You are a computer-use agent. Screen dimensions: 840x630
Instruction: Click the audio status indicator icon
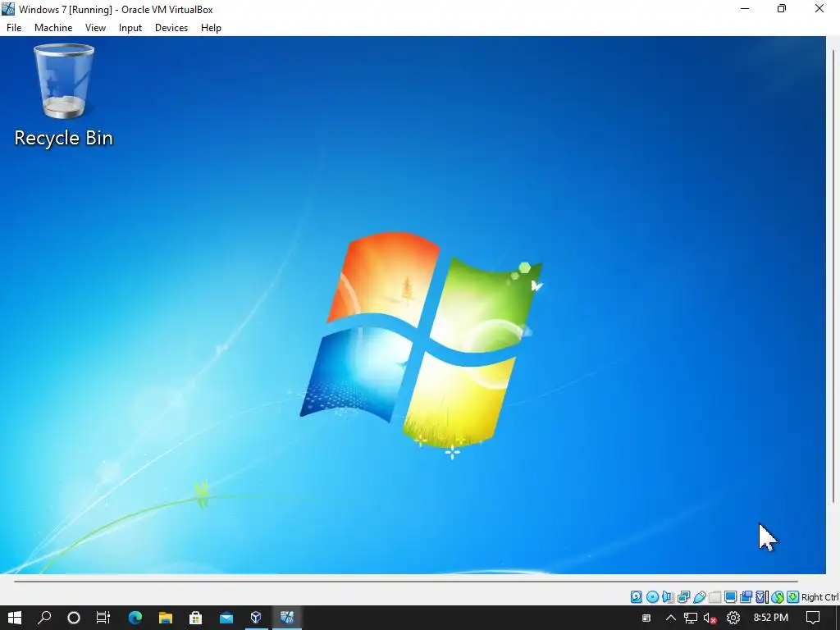tap(668, 597)
